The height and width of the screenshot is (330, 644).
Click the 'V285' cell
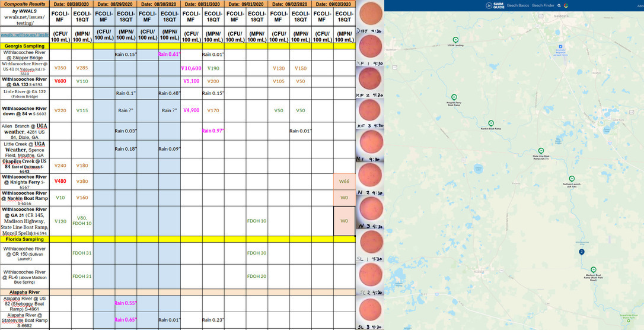[82, 68]
